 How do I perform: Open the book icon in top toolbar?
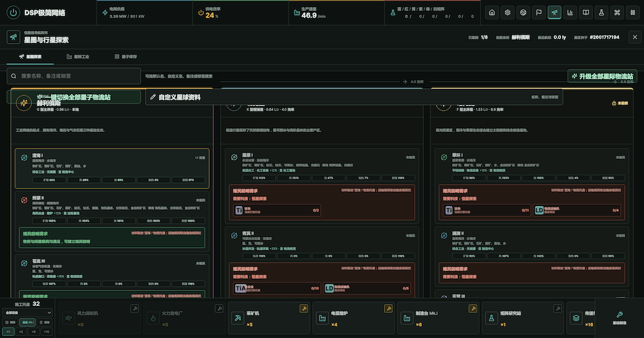(x=585, y=12)
